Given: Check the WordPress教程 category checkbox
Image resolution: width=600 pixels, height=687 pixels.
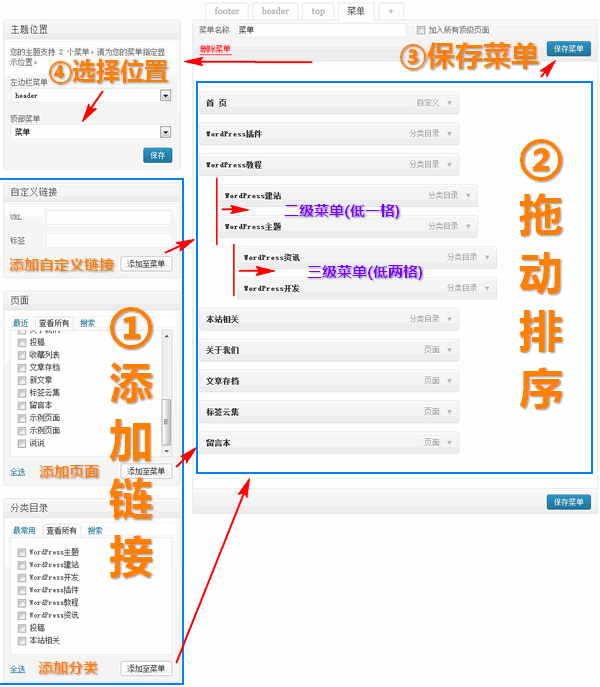Looking at the screenshot, I should 21,603.
